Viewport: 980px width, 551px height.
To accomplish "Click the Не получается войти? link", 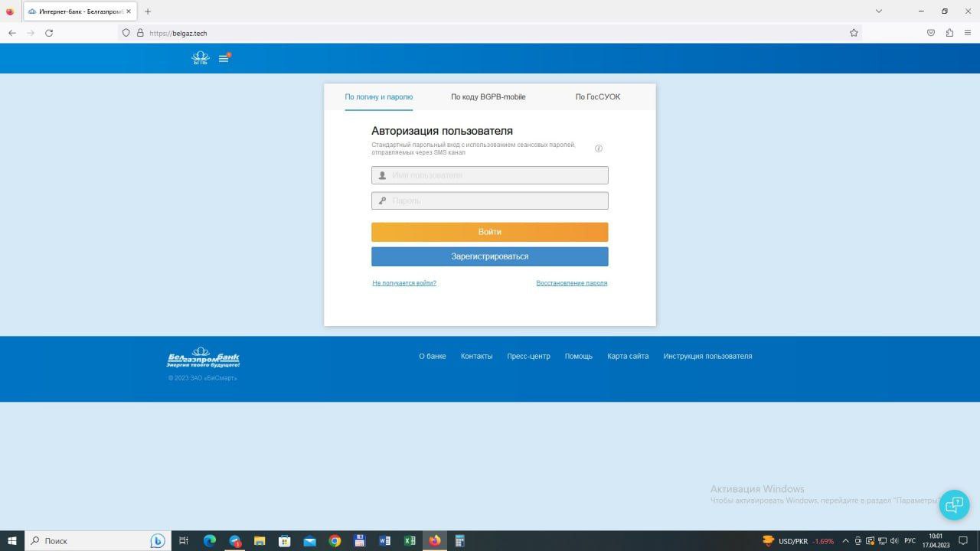I will click(404, 283).
